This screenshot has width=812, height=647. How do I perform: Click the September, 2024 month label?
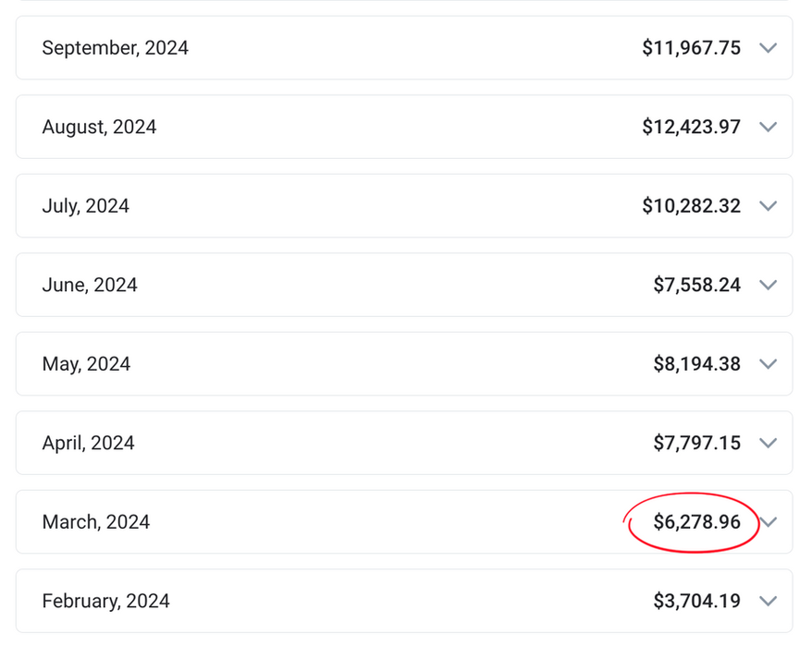click(115, 48)
